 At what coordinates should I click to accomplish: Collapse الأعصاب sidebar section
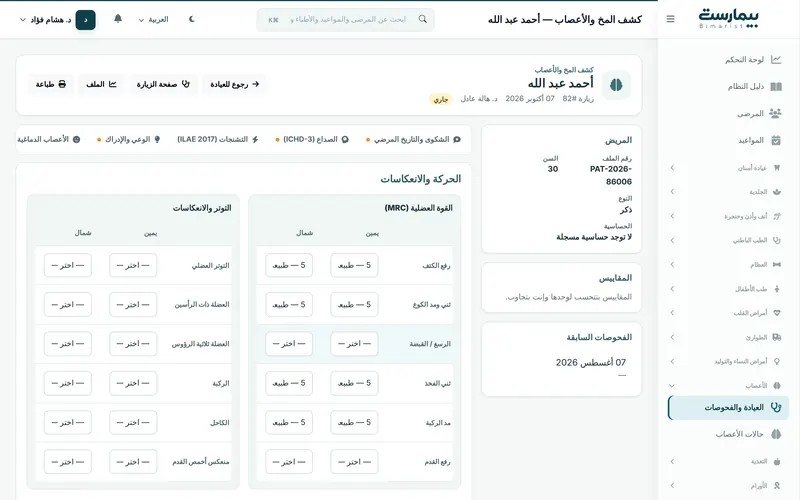tap(728, 385)
